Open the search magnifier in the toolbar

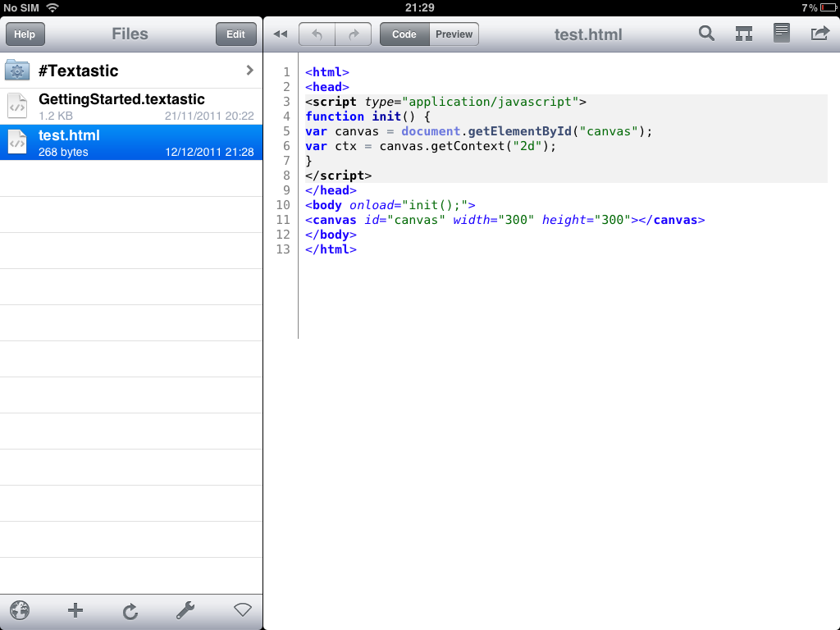[706, 34]
